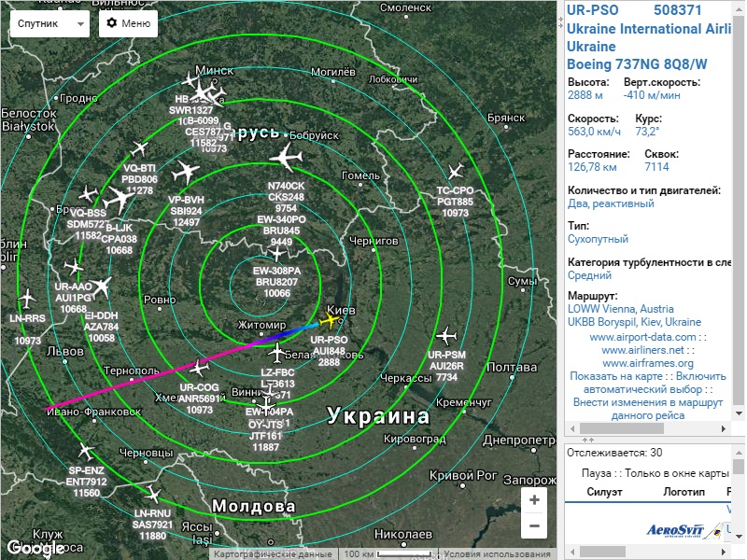
Task: Select the SP-ENZ aircraft marker
Action: 86,451
